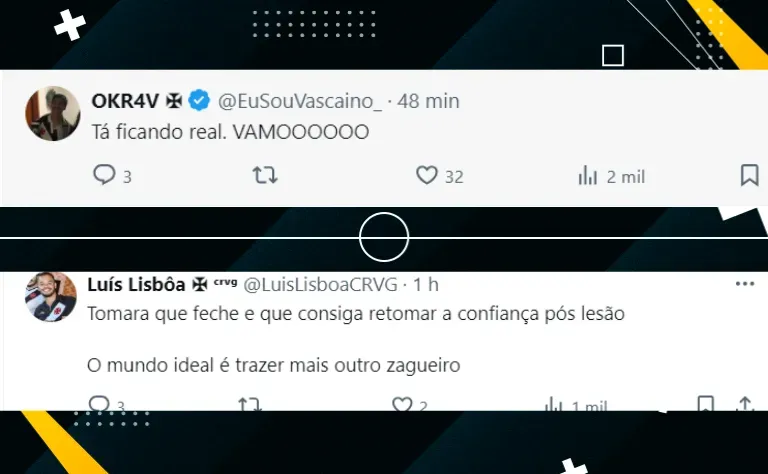This screenshot has width=768, height=474.
Task: Click the blue verified badge next to OKR4V
Action: click(199, 100)
